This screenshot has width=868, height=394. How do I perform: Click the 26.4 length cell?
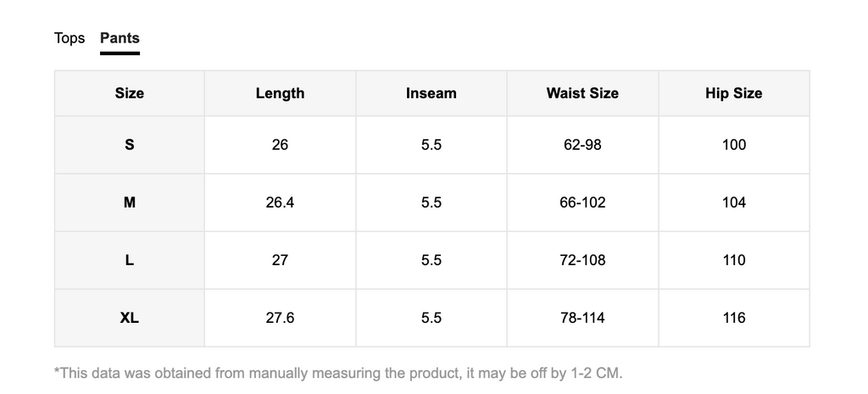280,203
